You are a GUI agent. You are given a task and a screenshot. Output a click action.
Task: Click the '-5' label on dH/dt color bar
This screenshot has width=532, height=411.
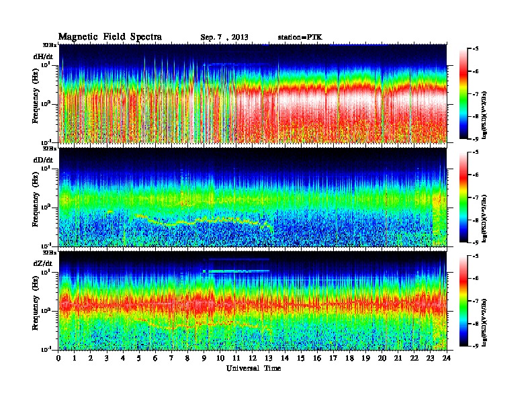tap(476, 49)
